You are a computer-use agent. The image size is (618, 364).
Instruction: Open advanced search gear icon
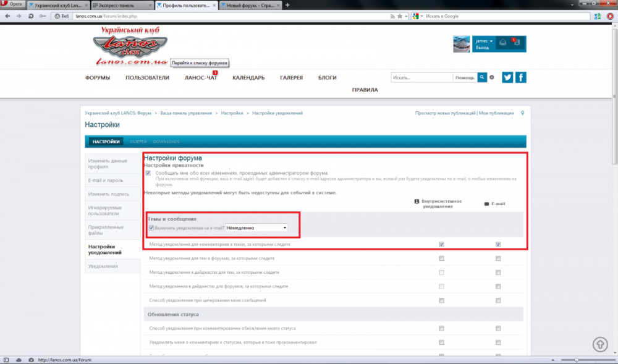click(x=492, y=78)
